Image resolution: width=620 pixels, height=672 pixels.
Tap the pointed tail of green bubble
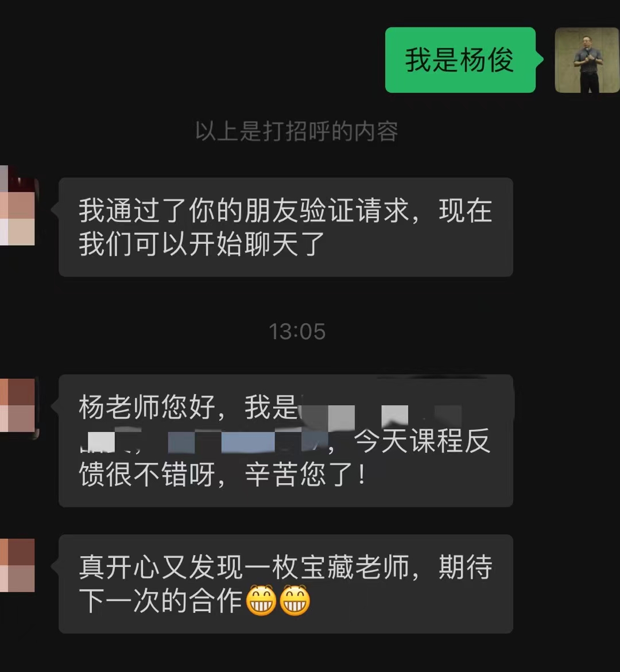tap(540, 60)
